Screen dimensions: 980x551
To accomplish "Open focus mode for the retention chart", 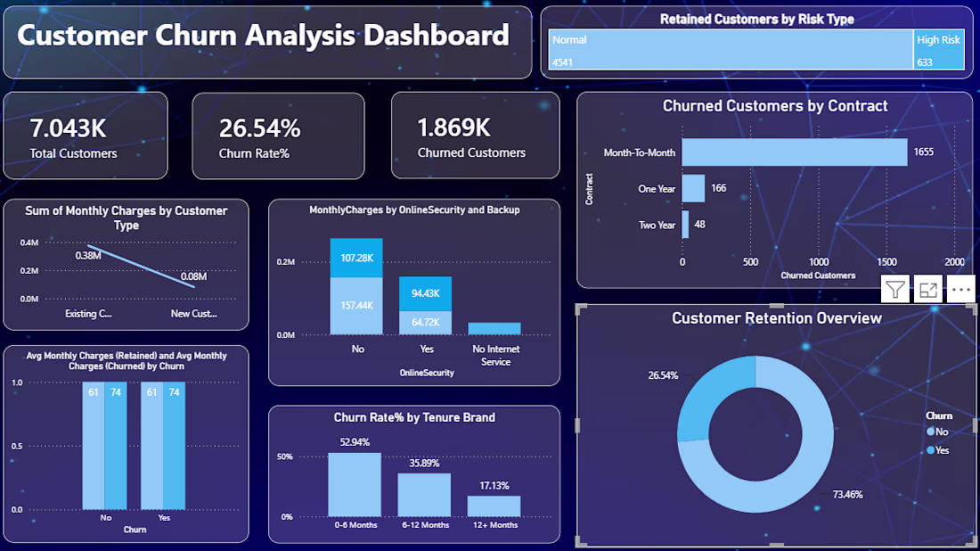I will (x=928, y=290).
